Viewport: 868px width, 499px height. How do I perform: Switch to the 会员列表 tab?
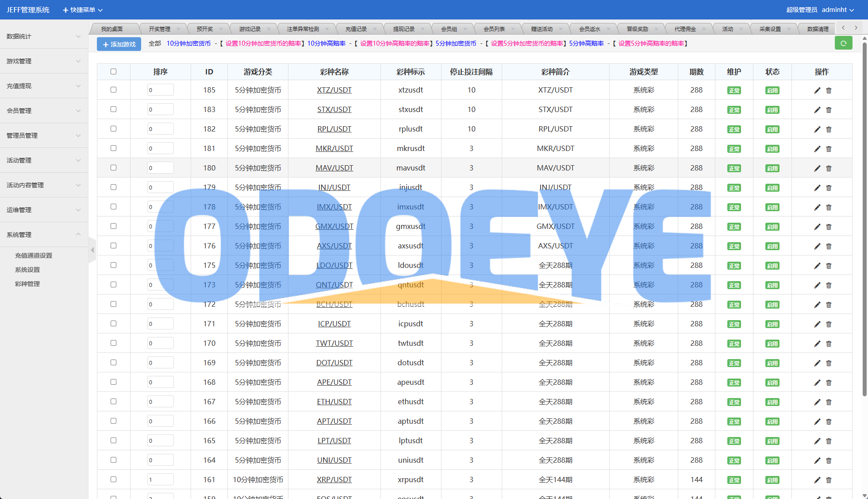(x=494, y=29)
